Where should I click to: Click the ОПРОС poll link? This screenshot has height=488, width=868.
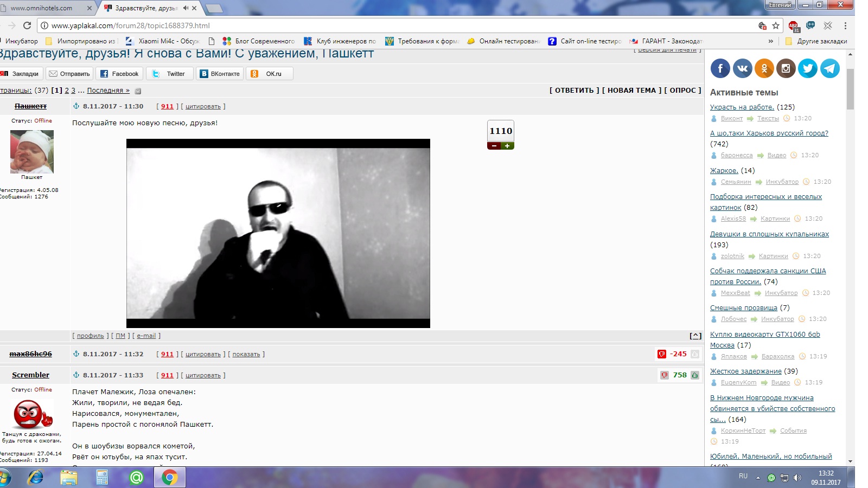coord(682,91)
